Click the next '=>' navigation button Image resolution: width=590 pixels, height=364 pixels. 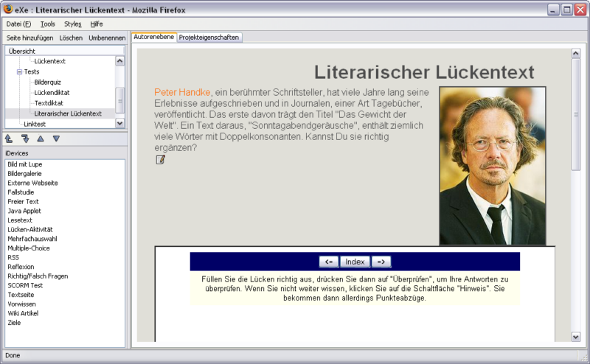[x=381, y=262]
